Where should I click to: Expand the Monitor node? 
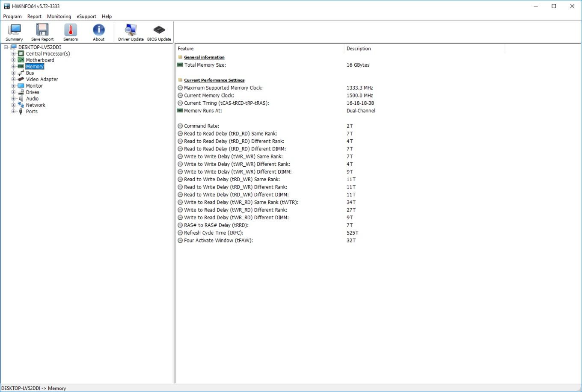(x=13, y=86)
